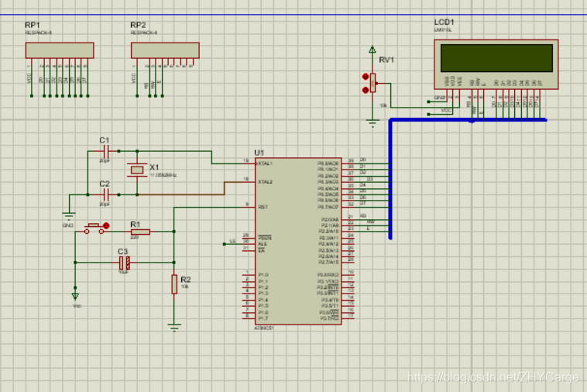The width and height of the screenshot is (587, 392).
Task: Select capacitor C2 symbol
Action: 106,194
